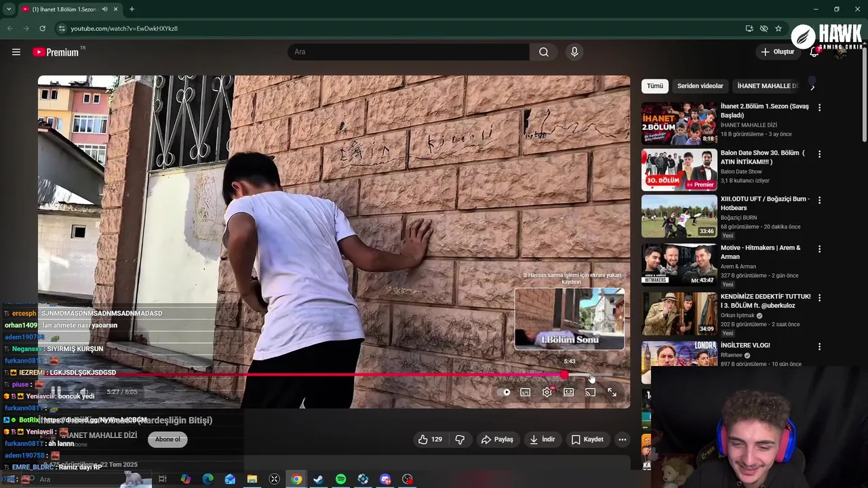Image resolution: width=868 pixels, height=488 pixels.
Task: Open the KENDİMİZE DEDEKTİF TUTTUK thumbnail
Action: pos(679,314)
